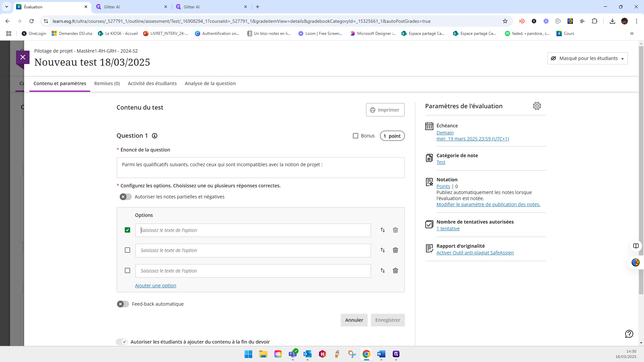Open Microsoft Teams from the taskbar

coord(293,354)
